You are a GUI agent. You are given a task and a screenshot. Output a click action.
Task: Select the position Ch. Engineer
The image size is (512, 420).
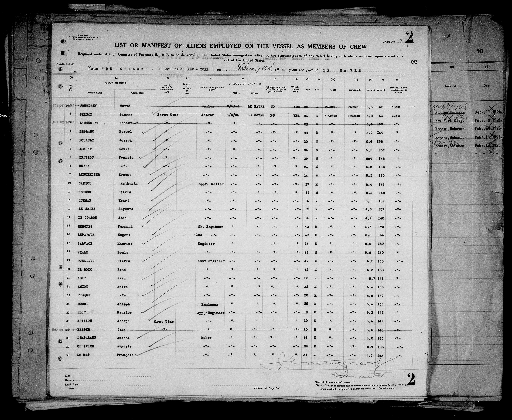pyautogui.click(x=210, y=227)
